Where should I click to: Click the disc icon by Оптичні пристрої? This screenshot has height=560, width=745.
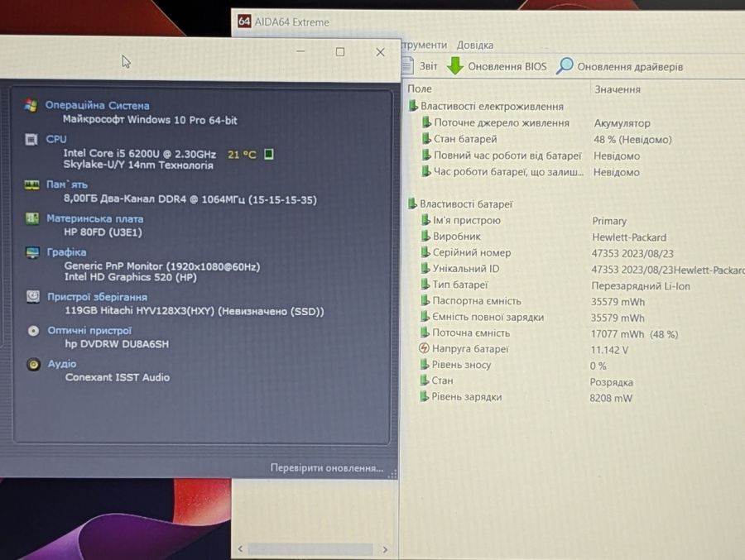[x=33, y=331]
